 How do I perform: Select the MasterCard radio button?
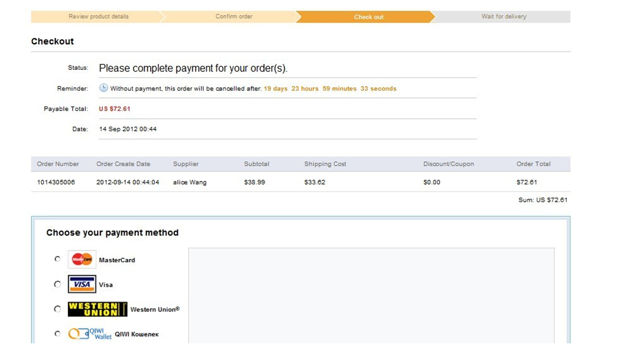point(57,259)
